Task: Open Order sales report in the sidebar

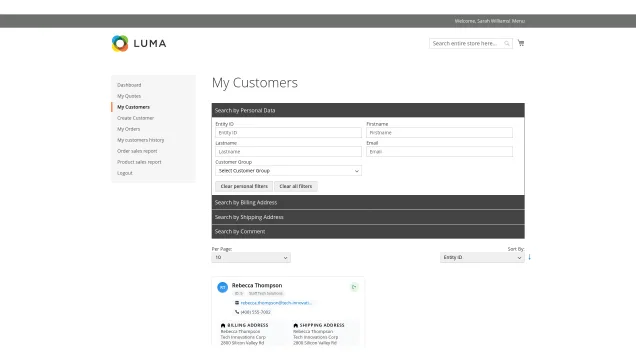Action: pyautogui.click(x=137, y=151)
